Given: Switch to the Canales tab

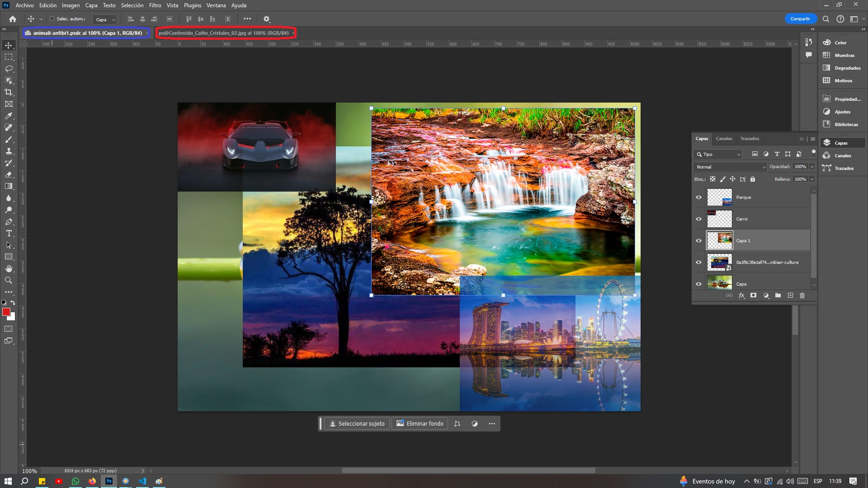Looking at the screenshot, I should (724, 139).
